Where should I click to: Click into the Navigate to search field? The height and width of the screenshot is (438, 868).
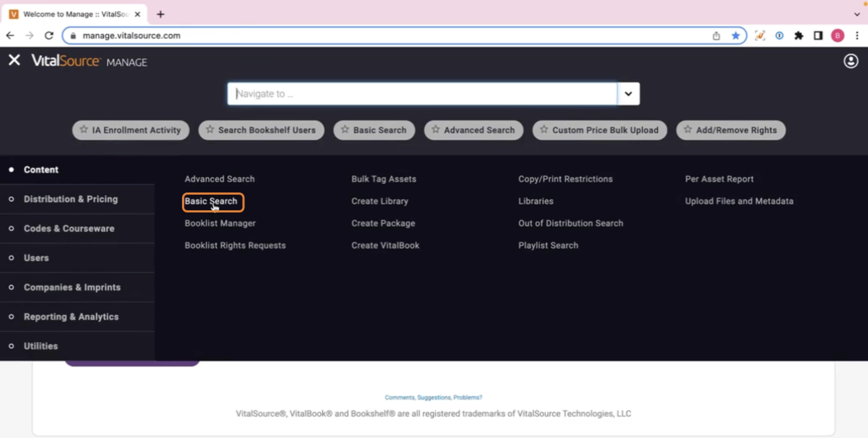click(x=422, y=94)
